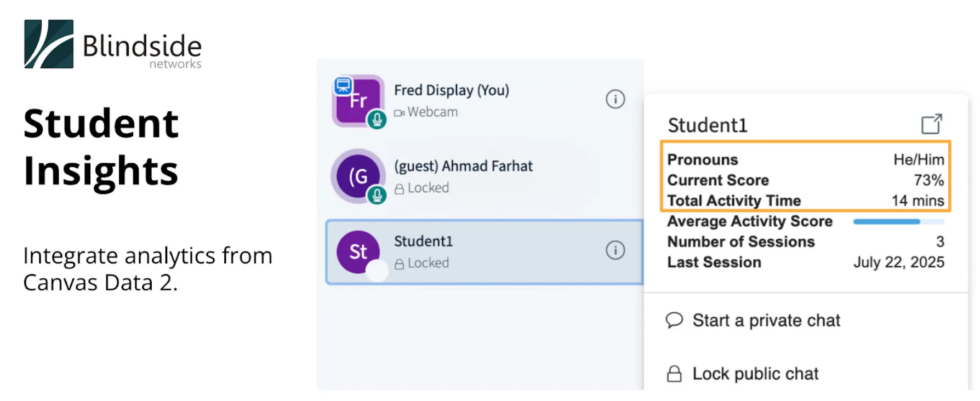
Task: Click the 73% score value
Action: [x=928, y=180]
